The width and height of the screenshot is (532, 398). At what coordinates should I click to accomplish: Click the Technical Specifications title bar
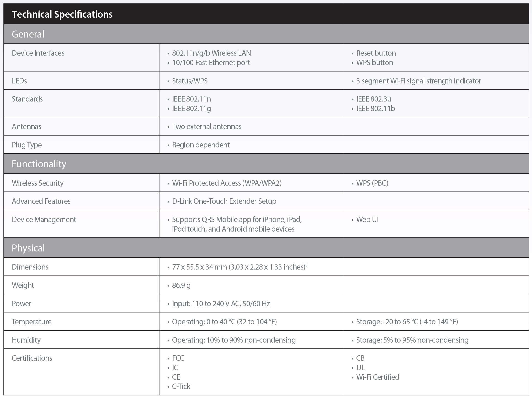click(62, 14)
